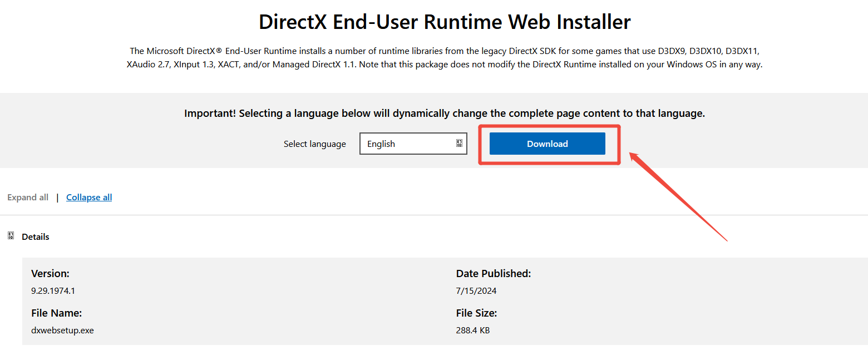The height and width of the screenshot is (350, 868).
Task: Click the file name dxwebsetup.exe
Action: [62, 330]
